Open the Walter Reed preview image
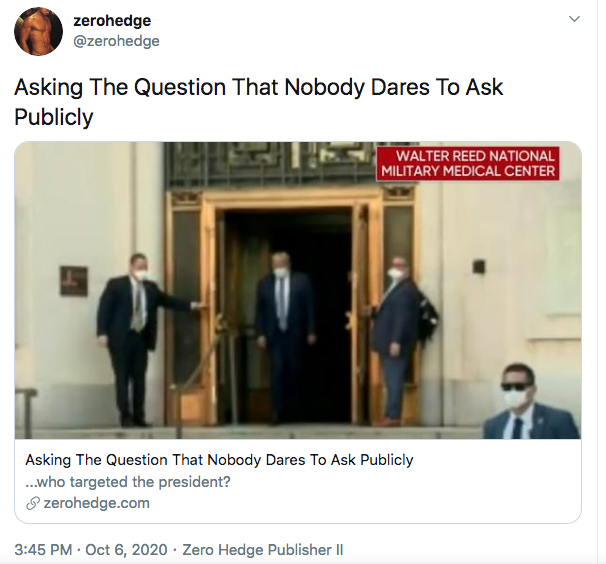Viewport: 606px width, 564px height. (x=298, y=290)
